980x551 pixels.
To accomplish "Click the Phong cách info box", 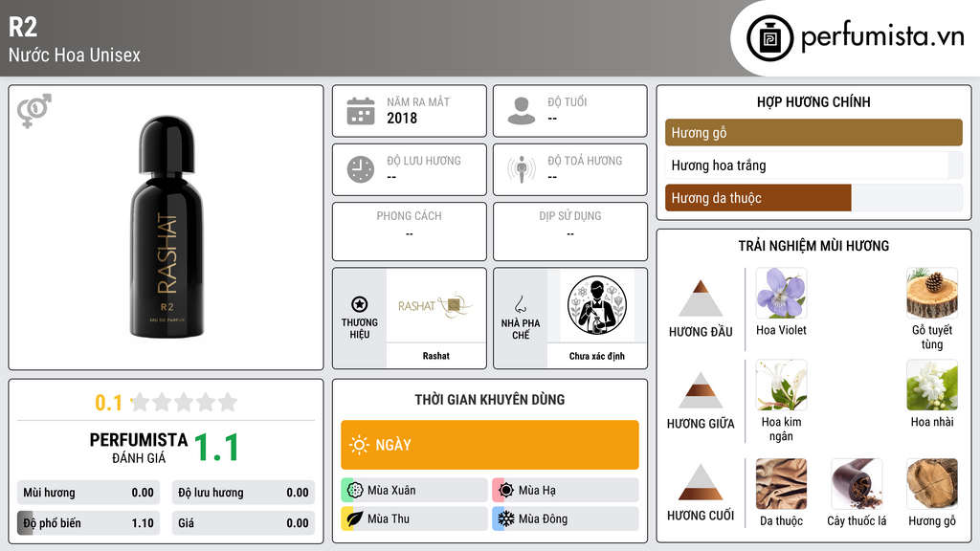I will point(410,231).
